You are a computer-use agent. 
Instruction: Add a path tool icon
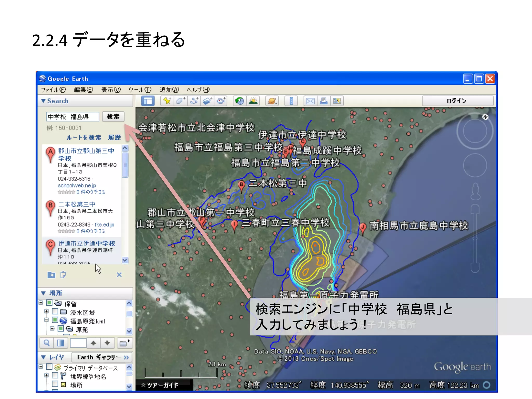pos(194,101)
